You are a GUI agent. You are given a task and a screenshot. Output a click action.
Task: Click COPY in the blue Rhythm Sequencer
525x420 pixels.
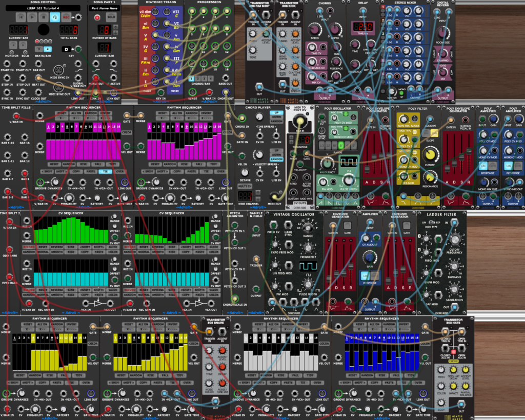point(375,383)
